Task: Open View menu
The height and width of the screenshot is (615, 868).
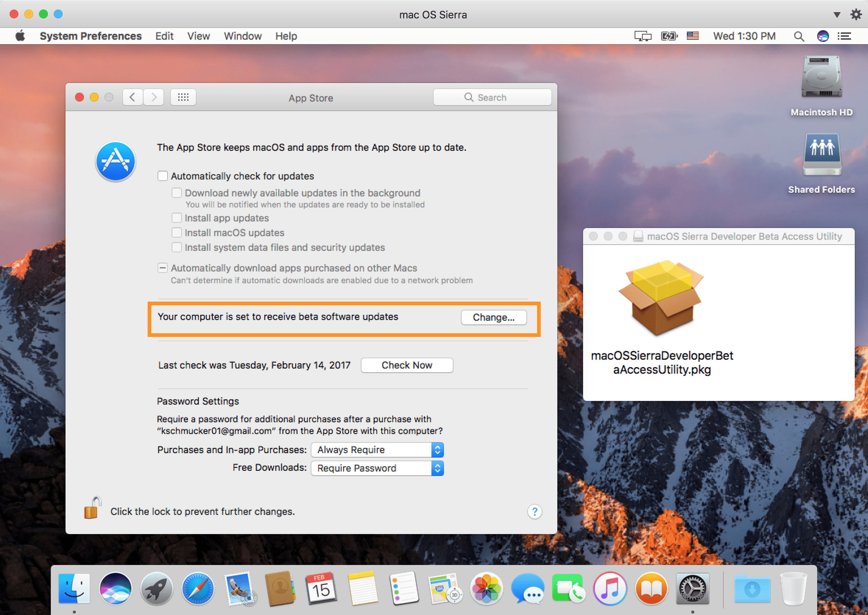Action: click(198, 36)
